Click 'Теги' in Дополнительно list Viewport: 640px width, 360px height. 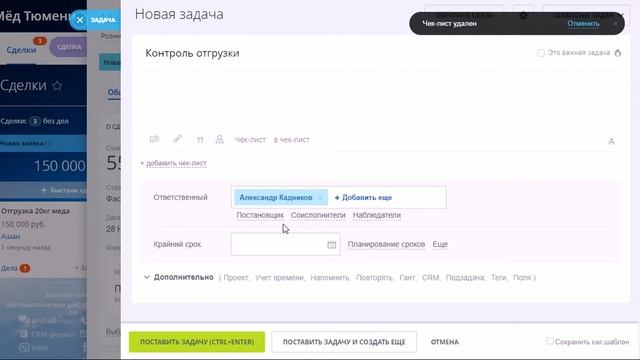tap(498, 278)
